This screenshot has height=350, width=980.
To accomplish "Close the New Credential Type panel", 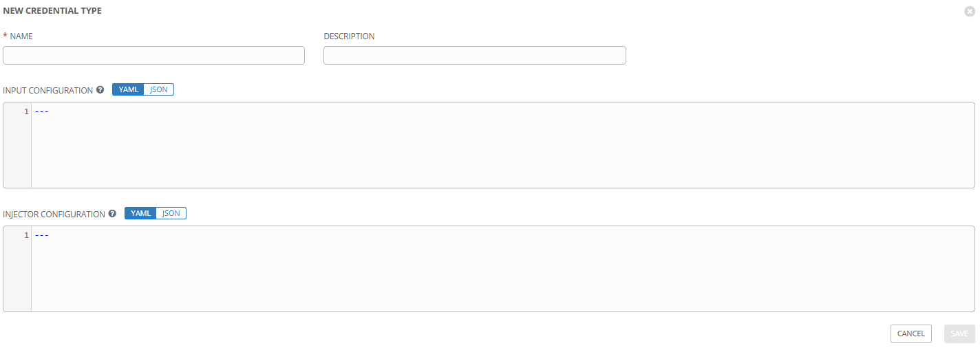I will pos(970,12).
